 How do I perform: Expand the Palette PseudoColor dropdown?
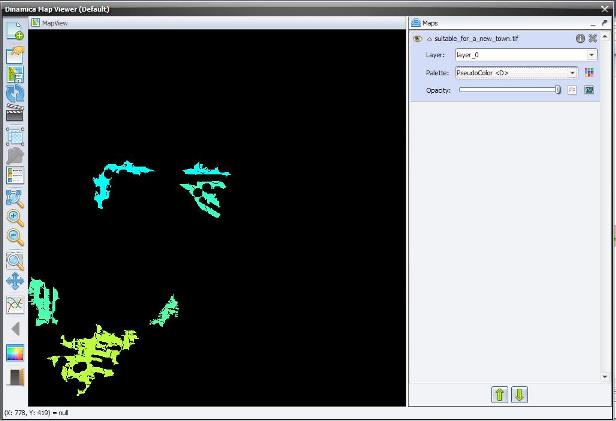click(x=573, y=72)
